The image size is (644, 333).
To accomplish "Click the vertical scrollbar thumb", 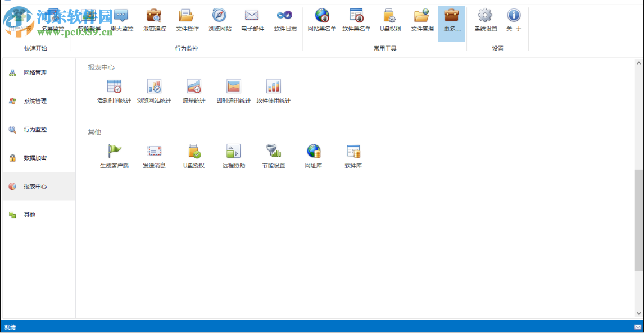I will pos(638,220).
